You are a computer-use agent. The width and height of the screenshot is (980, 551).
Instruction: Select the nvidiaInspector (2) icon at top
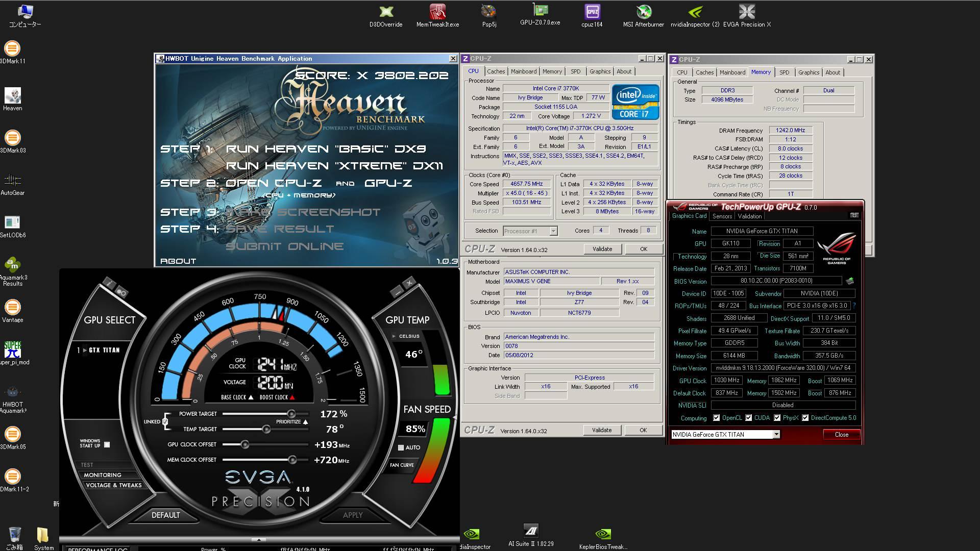coord(695,15)
